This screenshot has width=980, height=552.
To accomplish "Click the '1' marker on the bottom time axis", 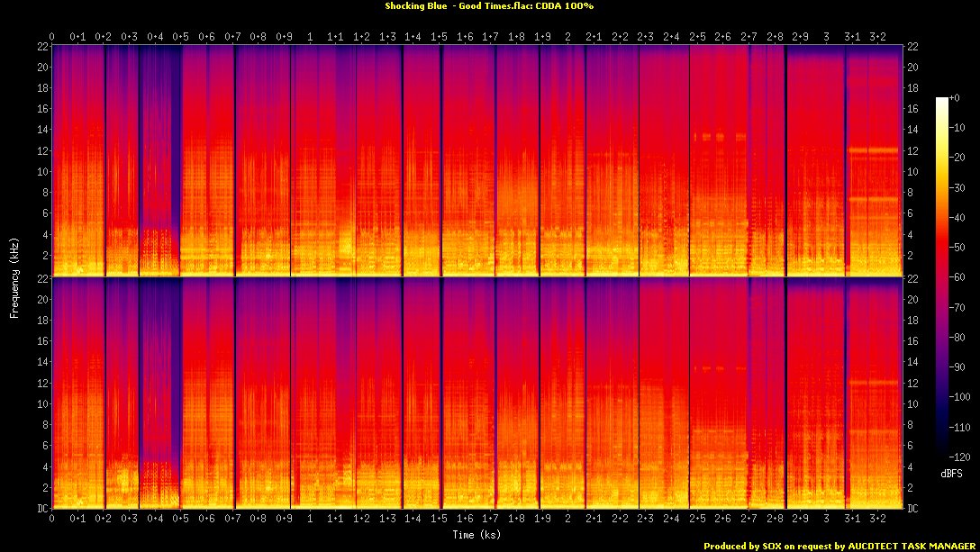I will [x=310, y=519].
